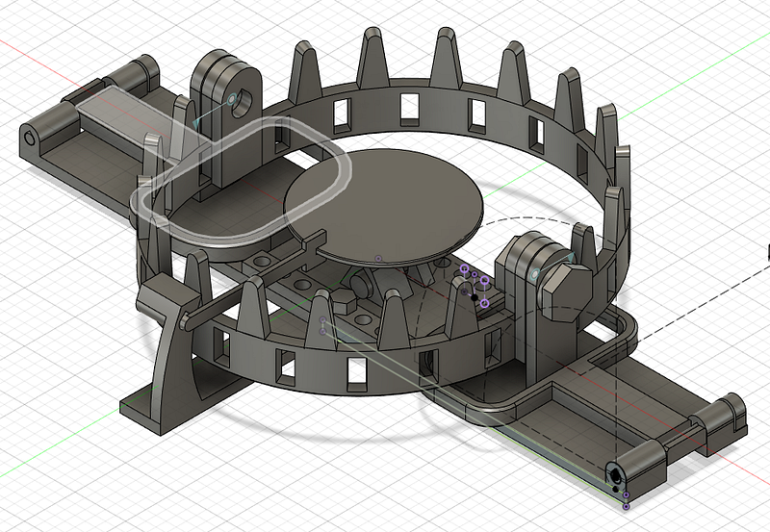Click the sketch point on the plate's front edge
Screen dimensions: 770x532
coord(378,258)
